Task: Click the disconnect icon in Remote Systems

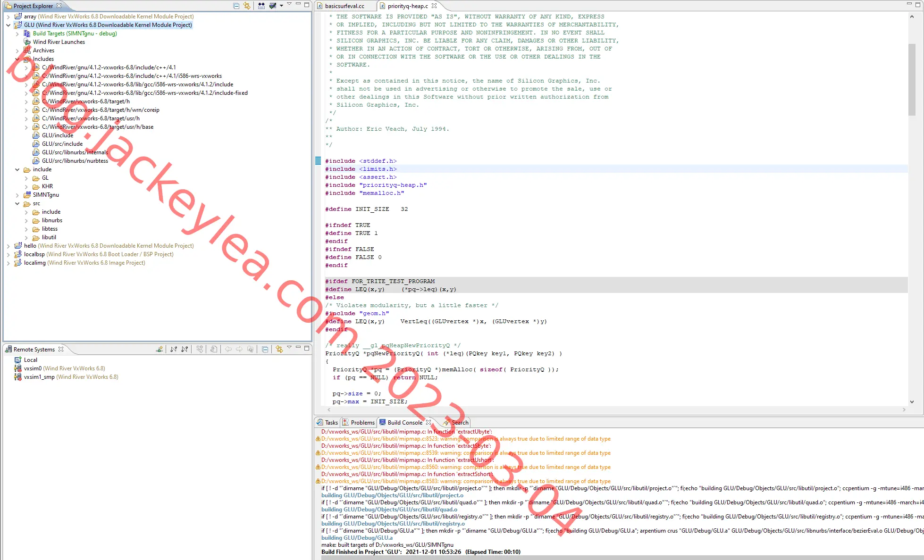Action: pyautogui.click(x=185, y=349)
